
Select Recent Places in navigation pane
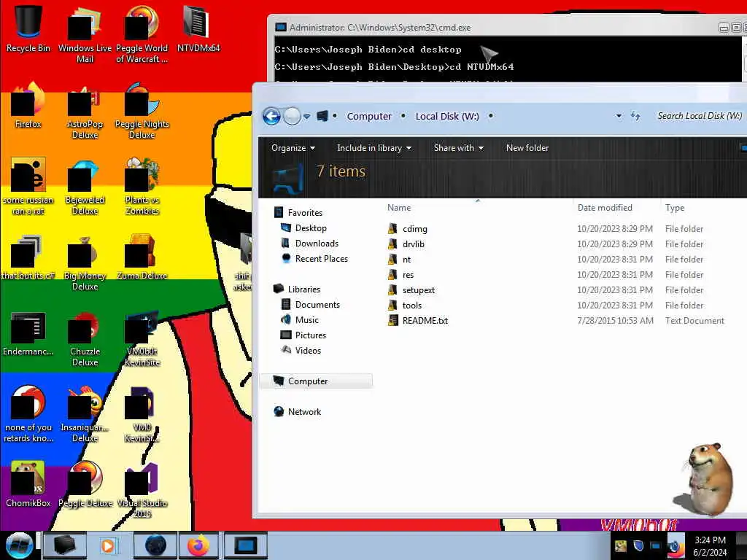(315, 259)
